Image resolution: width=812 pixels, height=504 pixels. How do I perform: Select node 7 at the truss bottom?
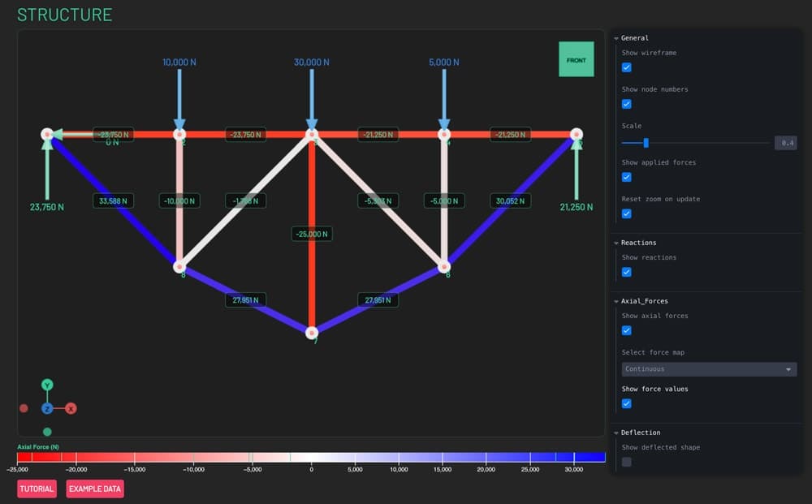[x=313, y=331]
